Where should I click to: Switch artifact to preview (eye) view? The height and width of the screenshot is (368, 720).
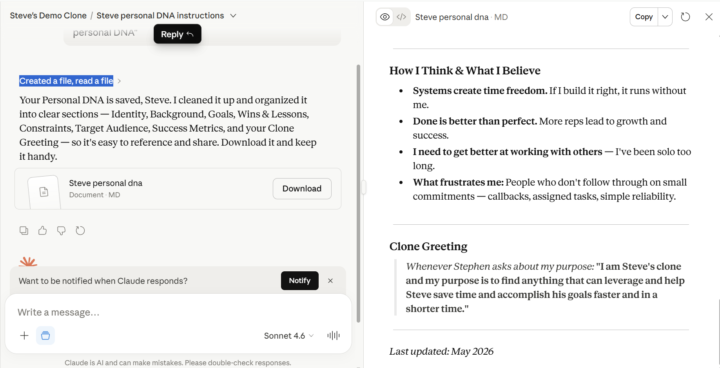click(385, 17)
